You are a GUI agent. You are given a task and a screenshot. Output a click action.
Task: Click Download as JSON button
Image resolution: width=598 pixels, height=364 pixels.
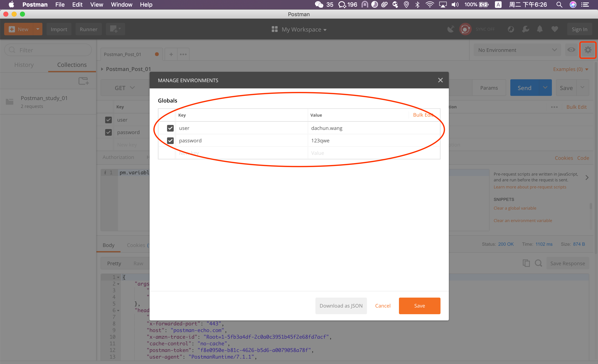pos(341,306)
